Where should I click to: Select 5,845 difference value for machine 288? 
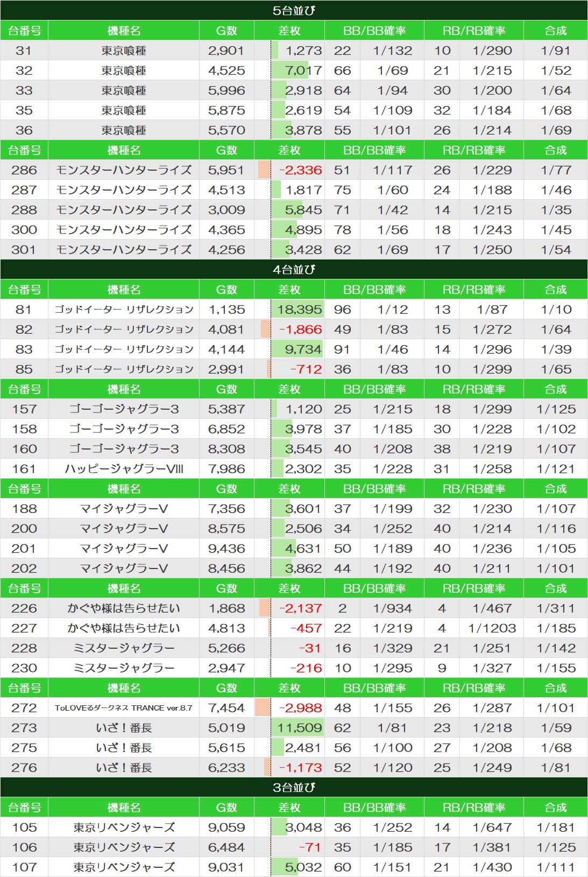(303, 210)
